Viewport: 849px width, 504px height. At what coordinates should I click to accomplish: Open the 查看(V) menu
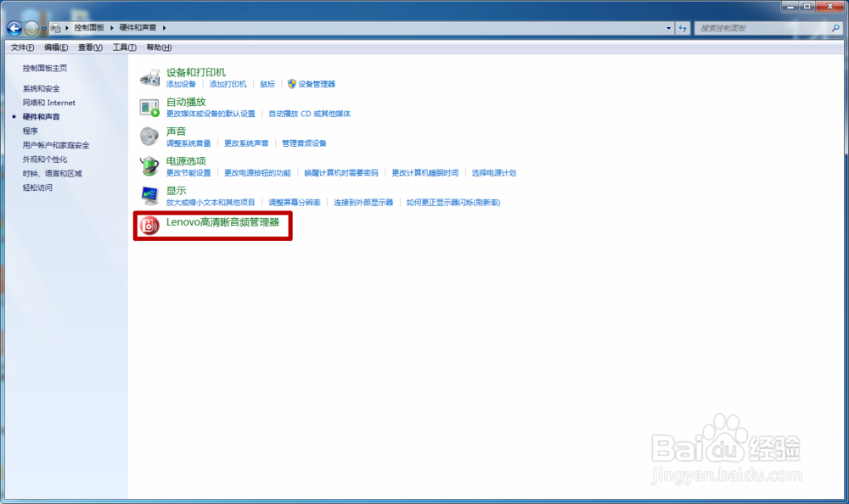[x=91, y=48]
